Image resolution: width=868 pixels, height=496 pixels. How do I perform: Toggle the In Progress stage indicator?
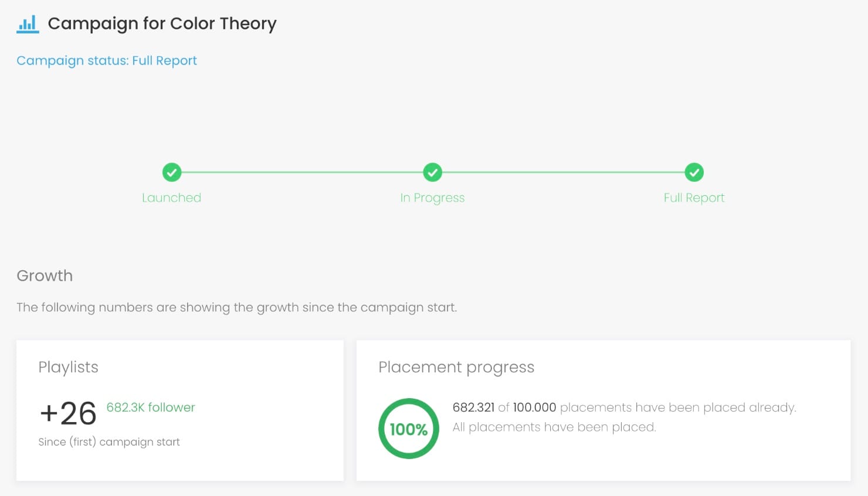(x=432, y=172)
